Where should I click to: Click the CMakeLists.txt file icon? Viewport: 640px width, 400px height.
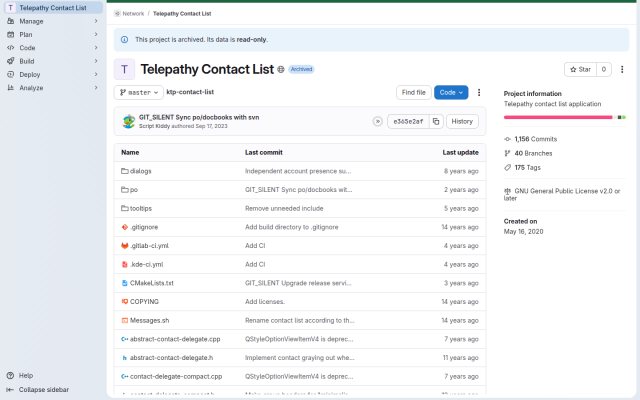click(x=124, y=283)
